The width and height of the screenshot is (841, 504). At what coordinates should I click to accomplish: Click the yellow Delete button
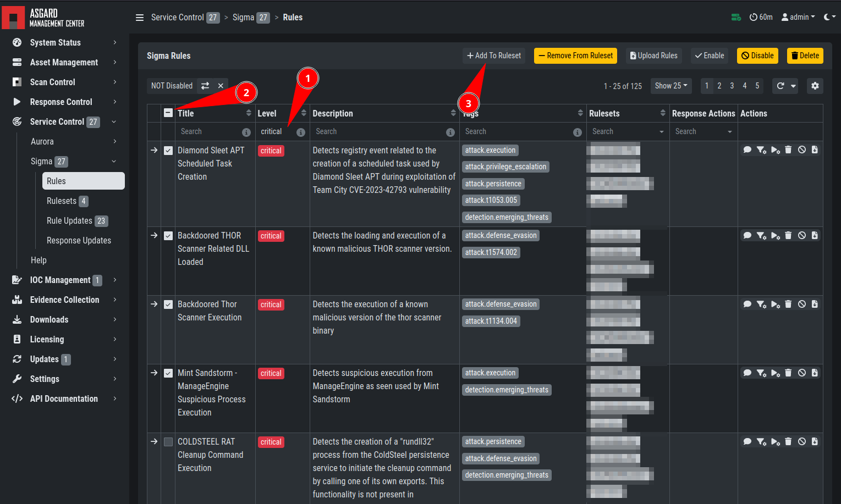pyautogui.click(x=805, y=56)
